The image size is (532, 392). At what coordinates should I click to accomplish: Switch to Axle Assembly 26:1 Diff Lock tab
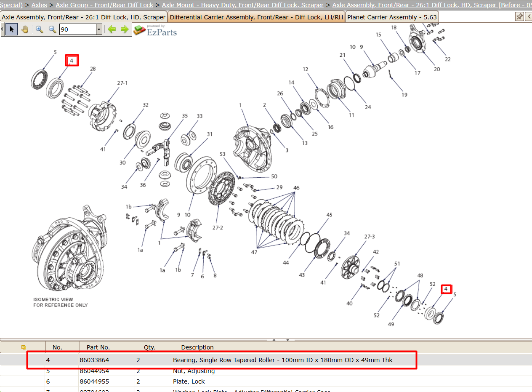click(x=84, y=17)
